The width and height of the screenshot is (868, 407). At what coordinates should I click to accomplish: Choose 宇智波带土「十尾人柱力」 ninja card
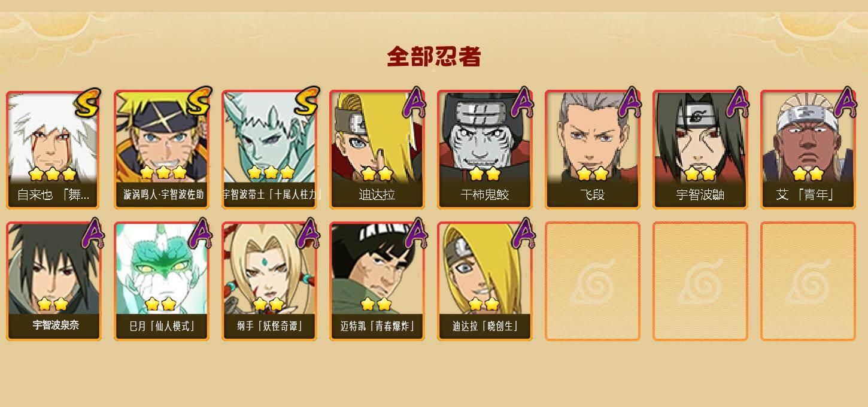(x=269, y=150)
